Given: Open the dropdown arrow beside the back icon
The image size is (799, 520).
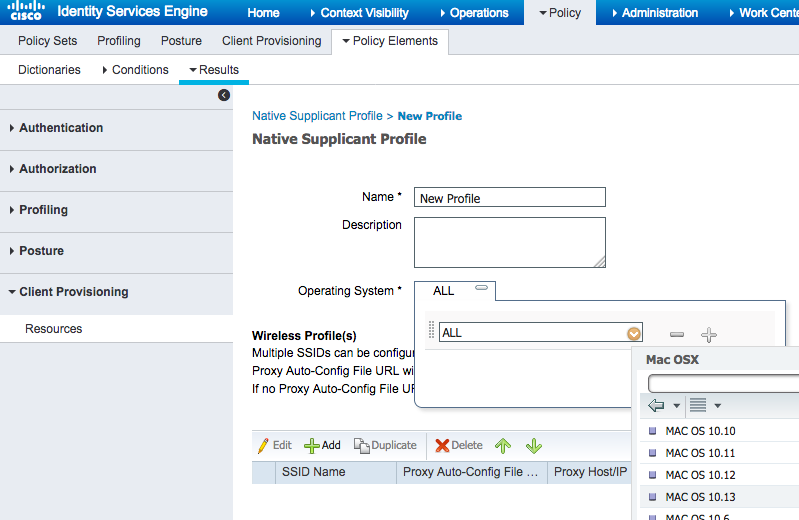Looking at the screenshot, I should [676, 406].
